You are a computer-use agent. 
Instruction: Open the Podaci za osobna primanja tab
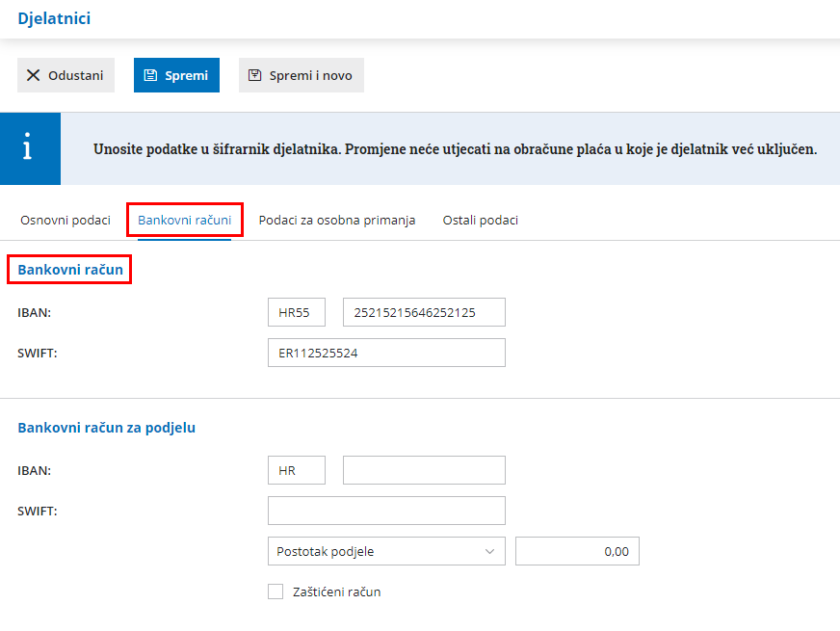[339, 220]
